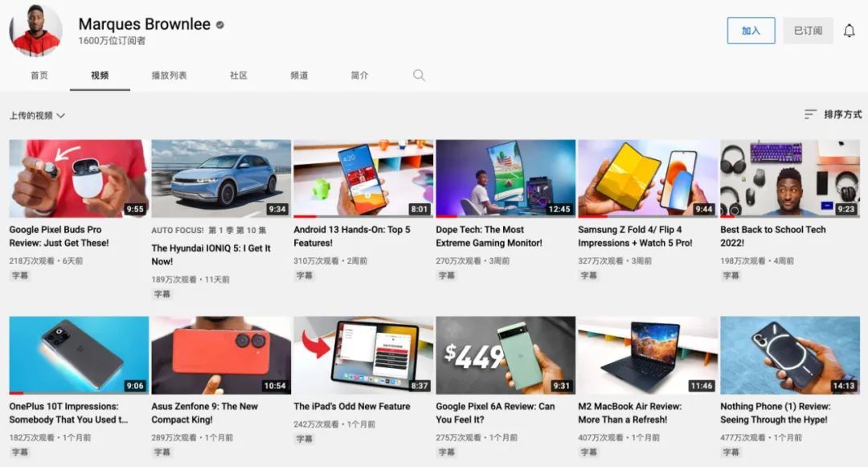Open Samsung Z Fold 4/Flip 4 title
868x467 pixels.
635,236
